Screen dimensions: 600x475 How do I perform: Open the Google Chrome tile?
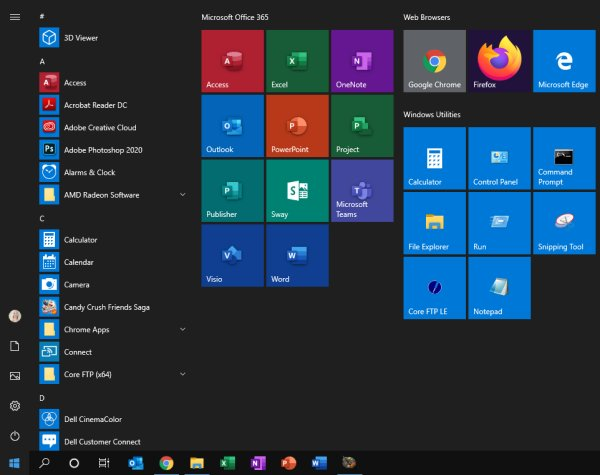coord(435,61)
